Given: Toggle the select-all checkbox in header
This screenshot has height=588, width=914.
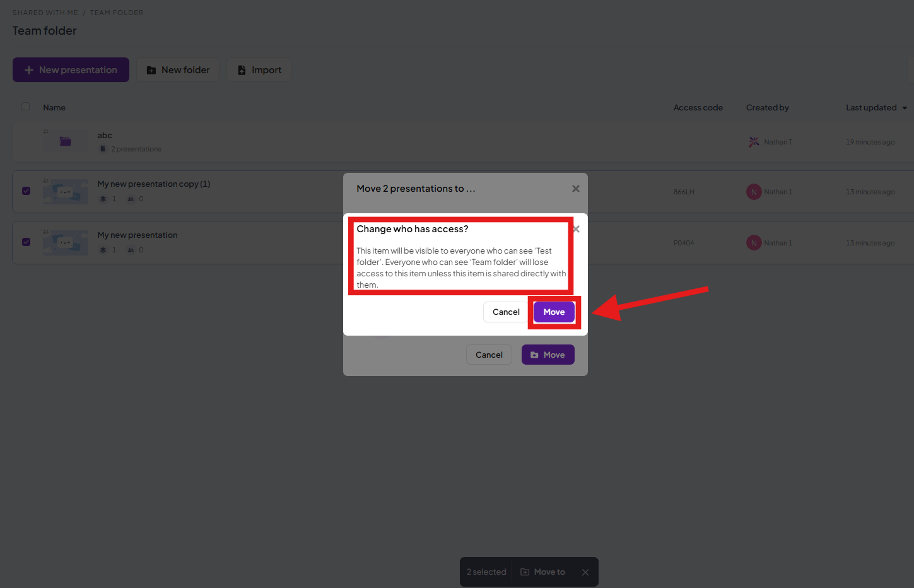Looking at the screenshot, I should (x=26, y=107).
